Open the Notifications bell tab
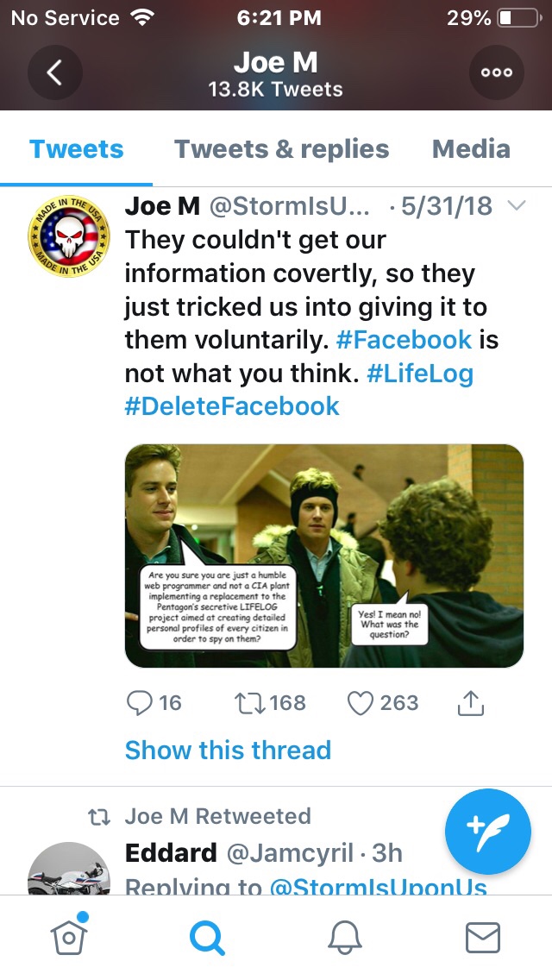 [345, 937]
